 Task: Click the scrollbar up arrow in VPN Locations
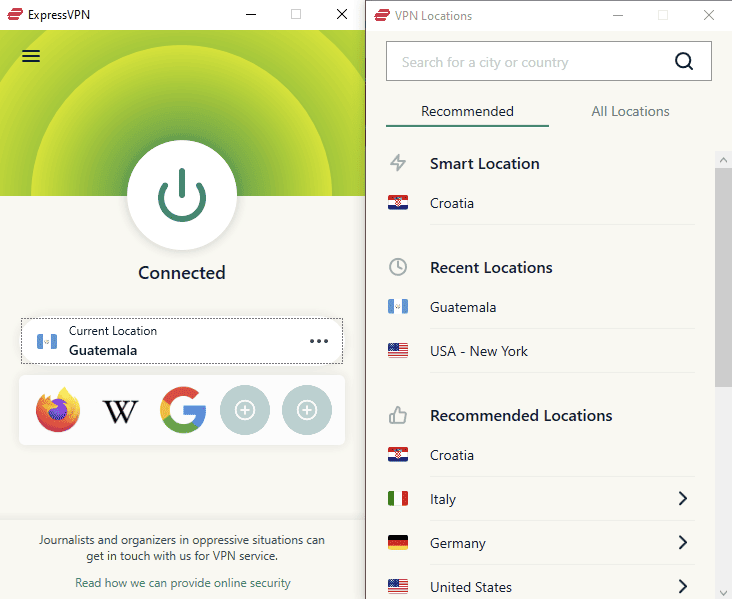(723, 160)
